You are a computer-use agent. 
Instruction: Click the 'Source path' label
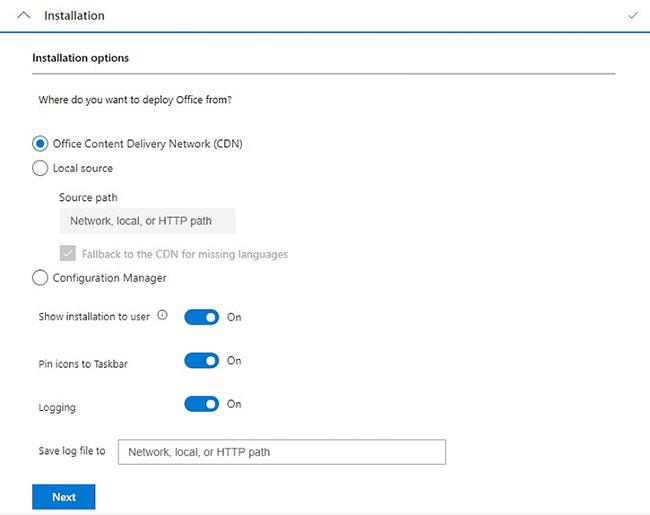[88, 197]
